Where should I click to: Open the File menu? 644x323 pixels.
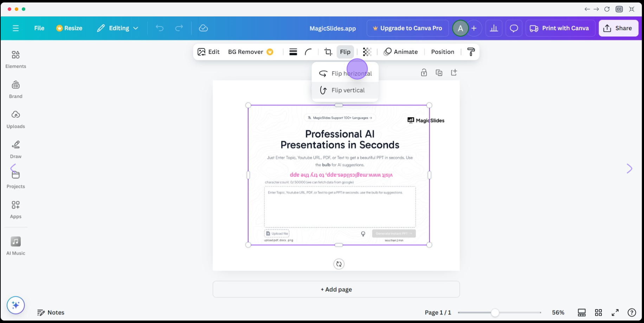coord(39,28)
